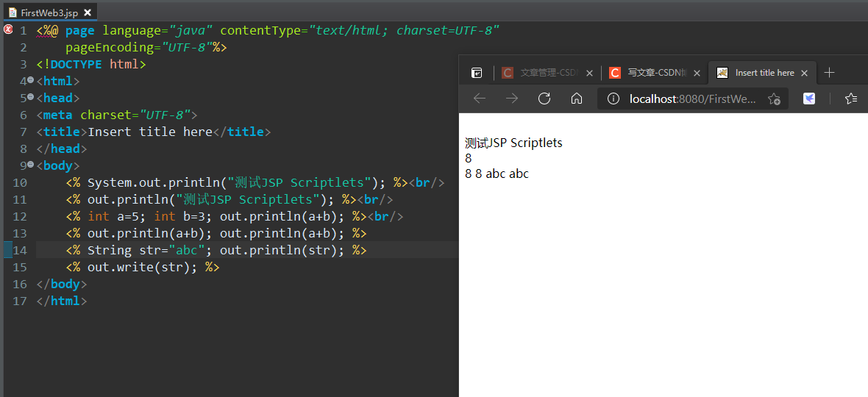Click line number 14 in the gutter
The height and width of the screenshot is (397, 868).
[x=19, y=251]
